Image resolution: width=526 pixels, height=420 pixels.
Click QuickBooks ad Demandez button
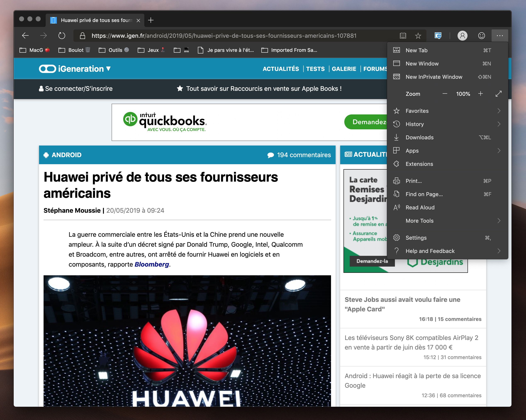[x=366, y=122]
